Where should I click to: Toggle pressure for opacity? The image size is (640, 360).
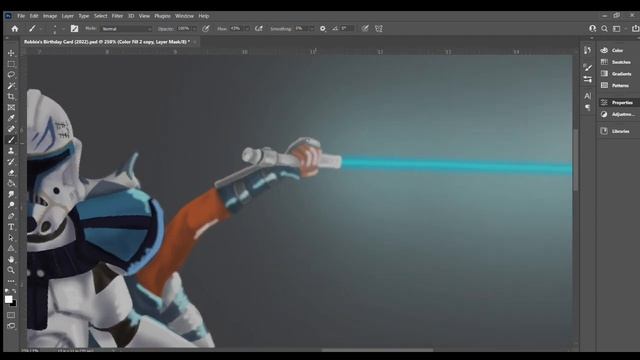[x=206, y=29]
